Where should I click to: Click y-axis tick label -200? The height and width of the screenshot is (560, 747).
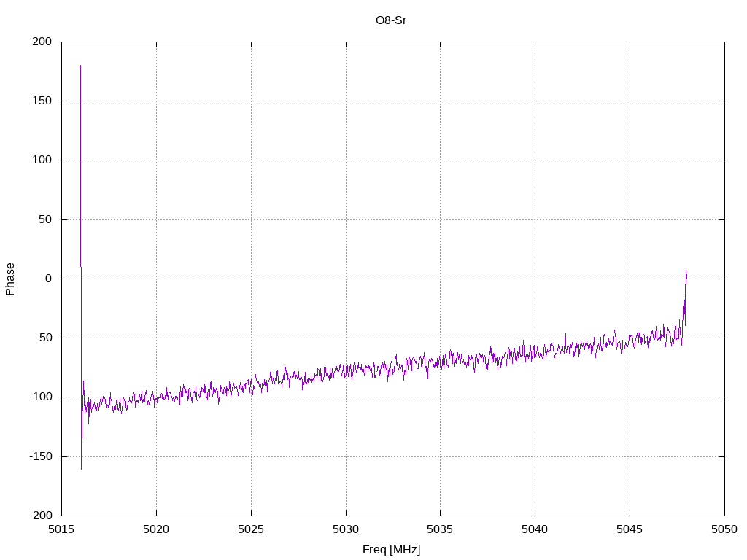[x=41, y=516]
